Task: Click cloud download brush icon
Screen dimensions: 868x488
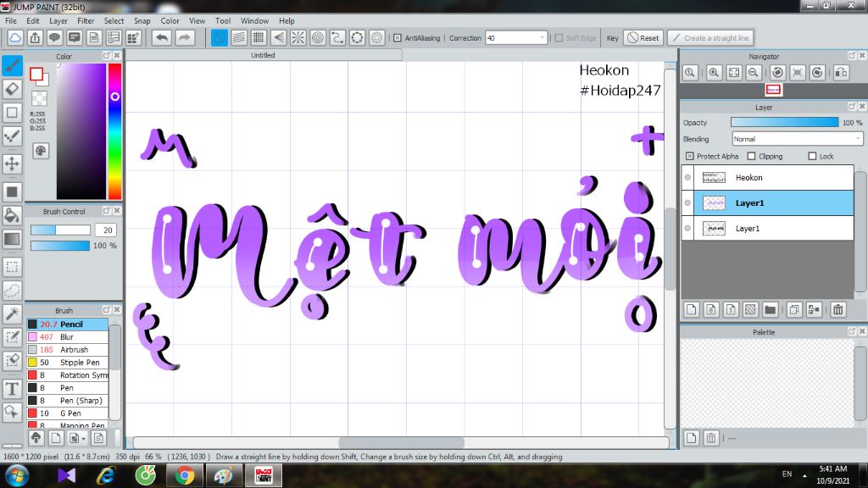Action: [x=36, y=438]
